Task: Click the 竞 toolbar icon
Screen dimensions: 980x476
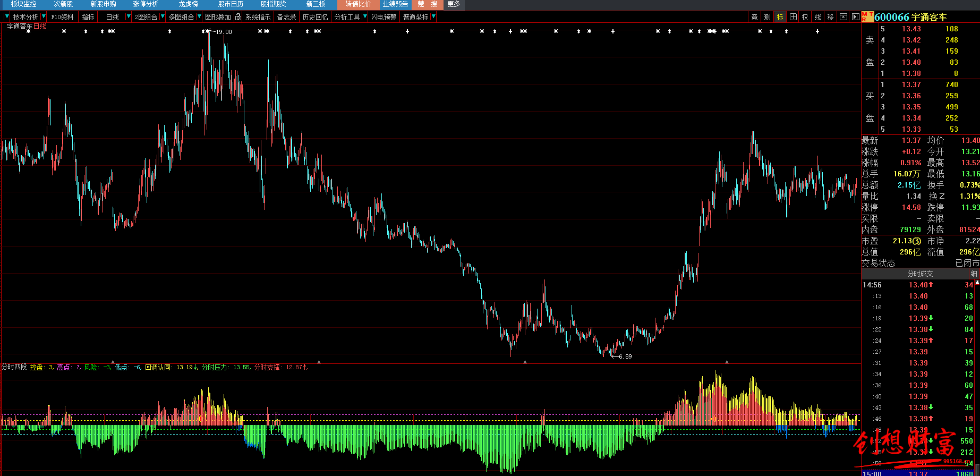Action: click(x=754, y=17)
